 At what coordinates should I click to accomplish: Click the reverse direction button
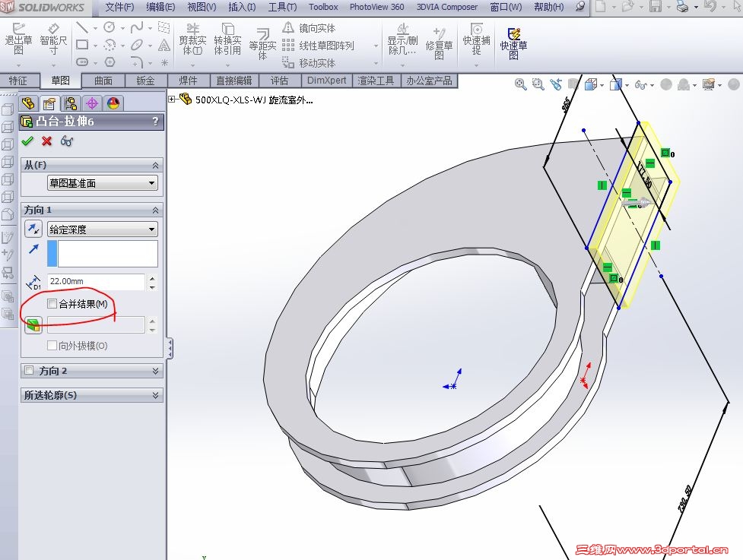click(x=33, y=229)
